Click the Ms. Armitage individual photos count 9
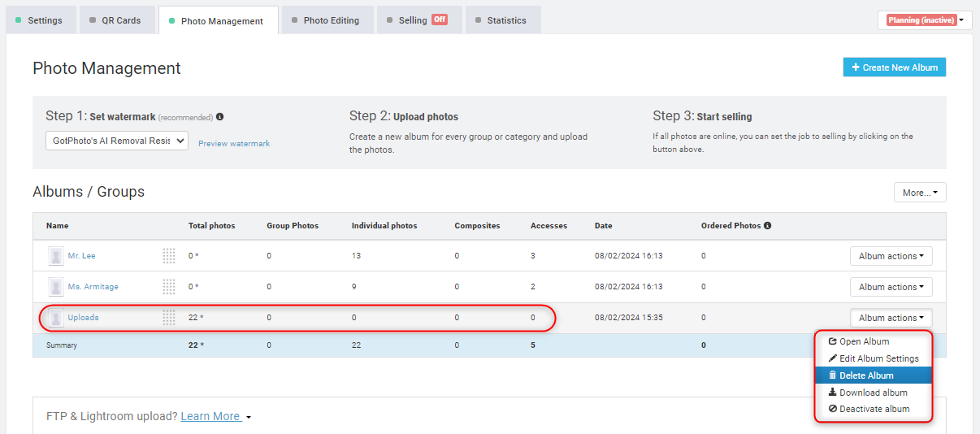This screenshot has height=434, width=980. [x=354, y=287]
